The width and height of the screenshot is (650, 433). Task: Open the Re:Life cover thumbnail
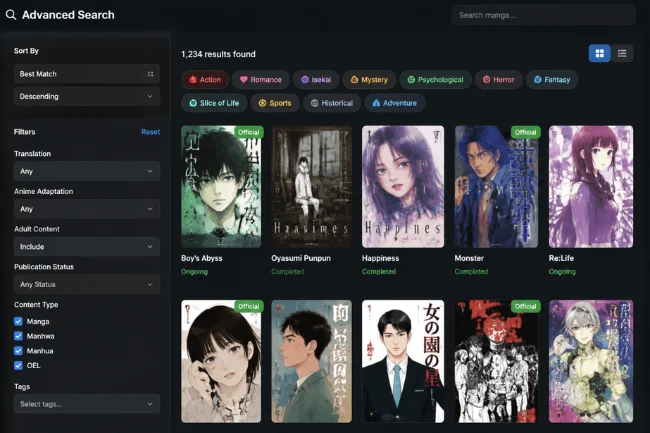click(x=591, y=187)
